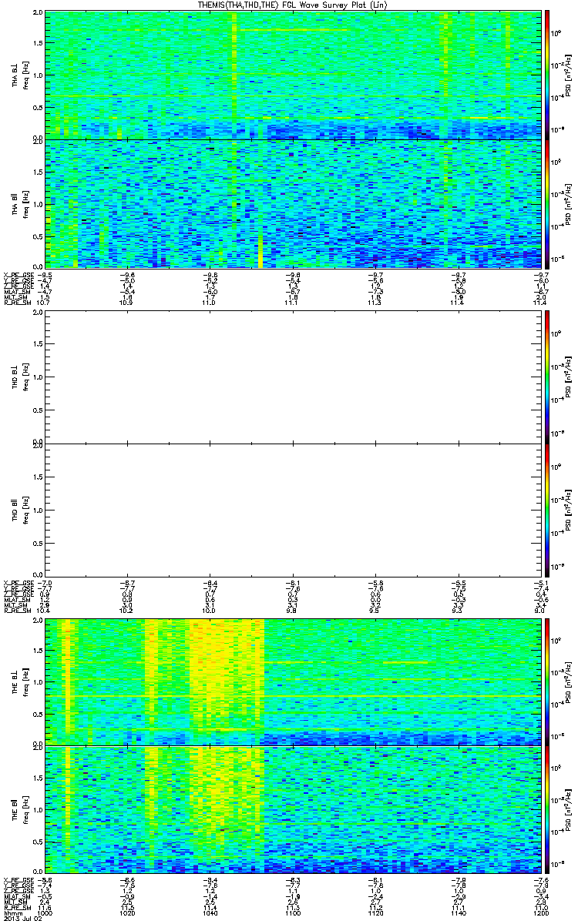Click the 'THA B∥ freq [Hz]' axis label
This screenshot has height=924, width=578.
[19, 203]
